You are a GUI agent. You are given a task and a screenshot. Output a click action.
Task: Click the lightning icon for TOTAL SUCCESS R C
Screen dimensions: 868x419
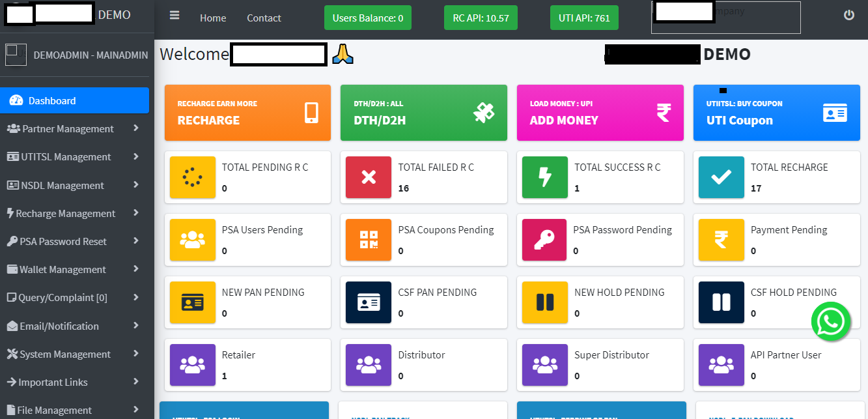click(544, 177)
